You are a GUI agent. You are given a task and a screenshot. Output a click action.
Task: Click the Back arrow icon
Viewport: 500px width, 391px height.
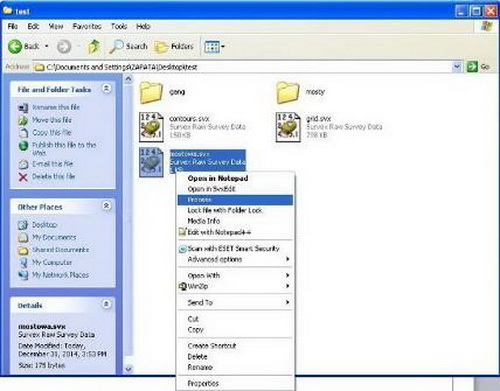[15, 46]
